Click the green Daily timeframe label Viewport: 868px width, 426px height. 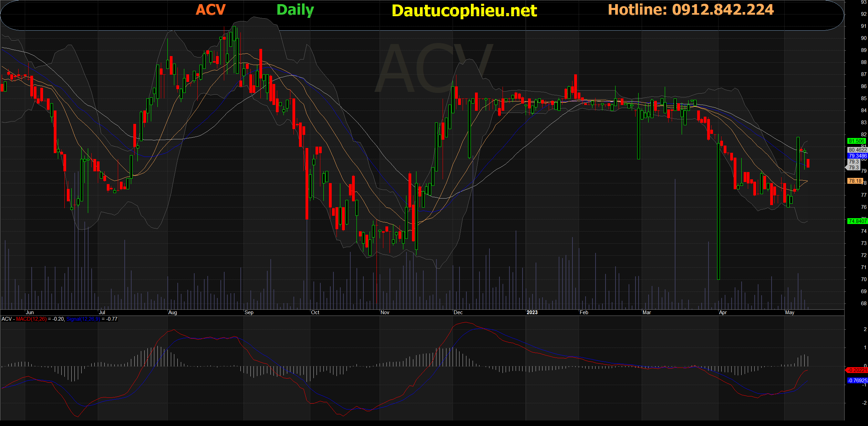click(295, 10)
